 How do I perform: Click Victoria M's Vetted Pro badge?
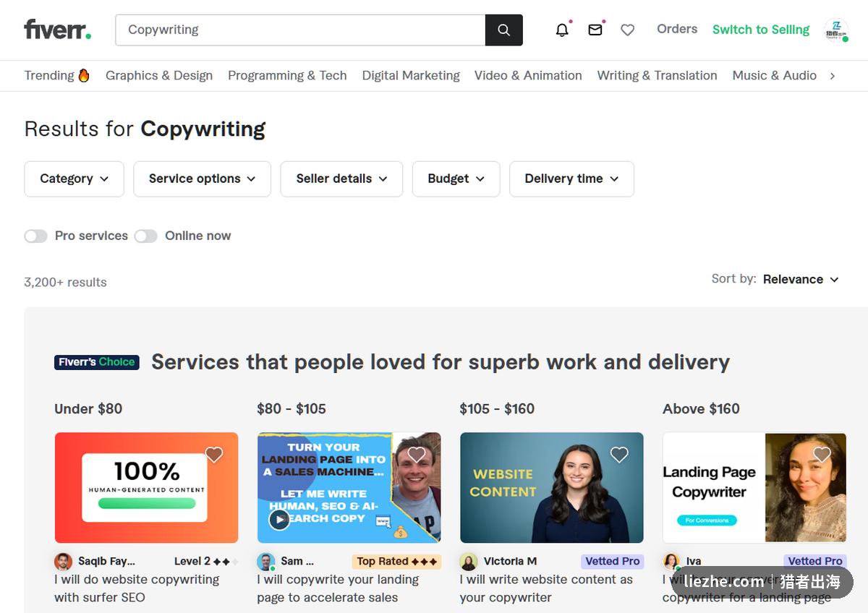click(x=612, y=561)
